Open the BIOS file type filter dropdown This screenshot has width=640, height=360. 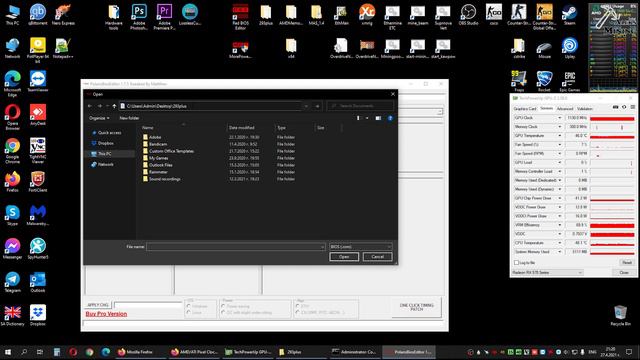tap(360, 247)
